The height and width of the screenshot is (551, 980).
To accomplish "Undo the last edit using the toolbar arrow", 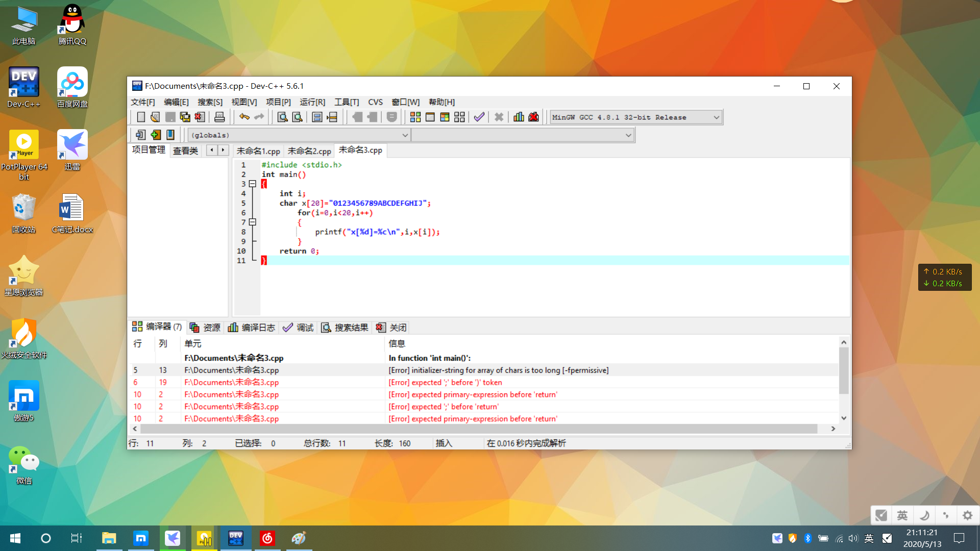I will (244, 117).
